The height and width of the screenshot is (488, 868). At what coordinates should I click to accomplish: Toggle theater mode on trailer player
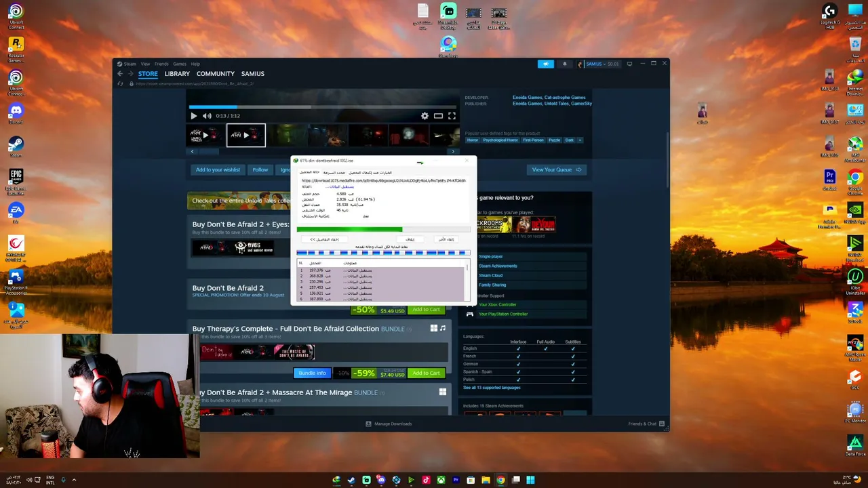(x=438, y=116)
